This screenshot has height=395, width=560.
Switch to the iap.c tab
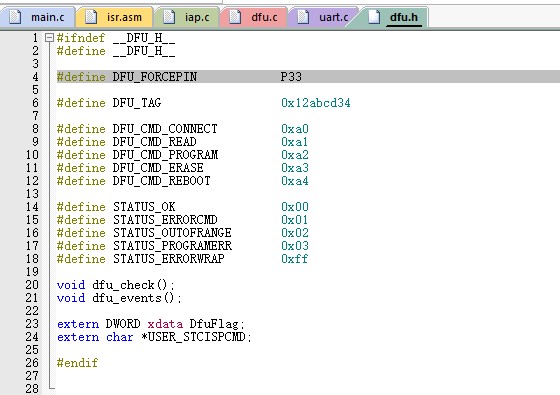(187, 17)
